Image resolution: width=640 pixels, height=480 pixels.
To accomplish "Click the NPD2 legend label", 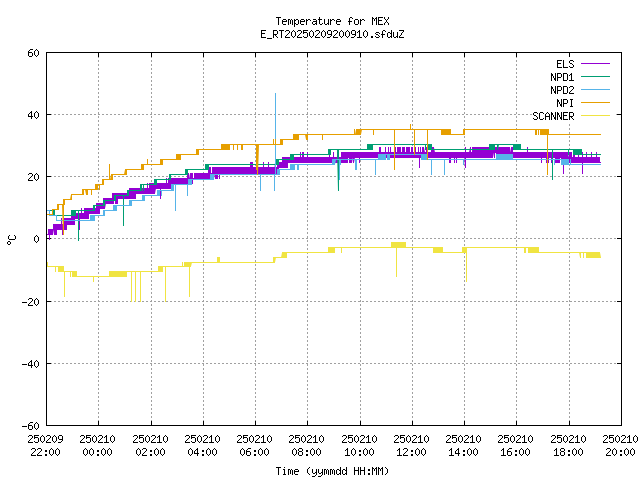I will tap(562, 90).
